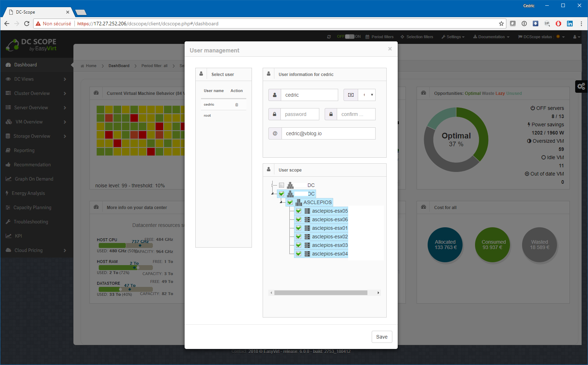Screen dimensions: 588x365
Task: Check the unchecked first DC checkbox
Action: click(x=282, y=185)
